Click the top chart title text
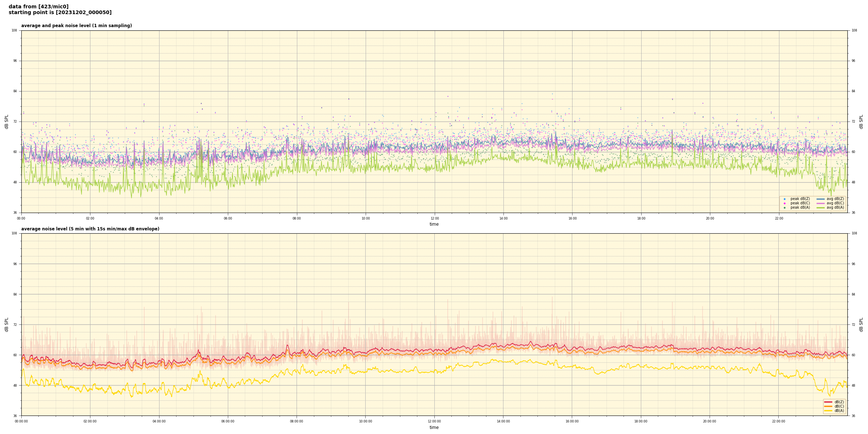Viewport: 868px width, 434px height. click(x=76, y=26)
